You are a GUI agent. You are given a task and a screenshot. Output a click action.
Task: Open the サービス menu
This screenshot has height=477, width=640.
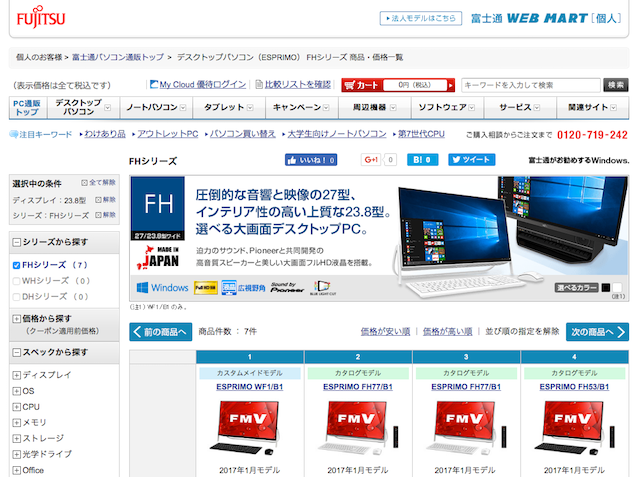pyautogui.click(x=520, y=107)
